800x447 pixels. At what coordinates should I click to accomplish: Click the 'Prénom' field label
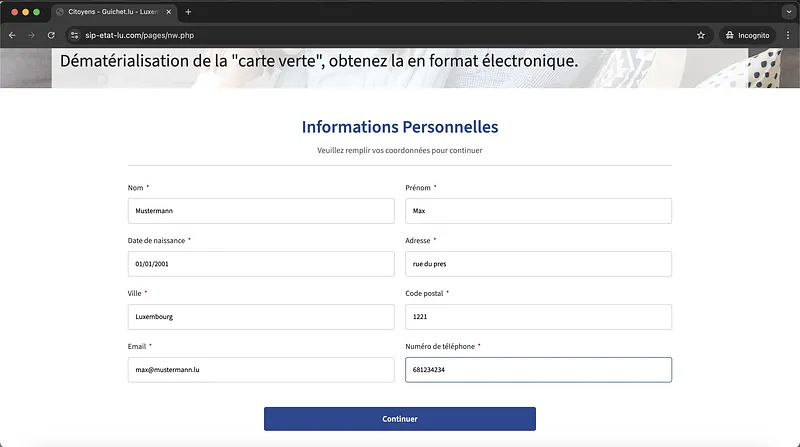click(x=418, y=188)
